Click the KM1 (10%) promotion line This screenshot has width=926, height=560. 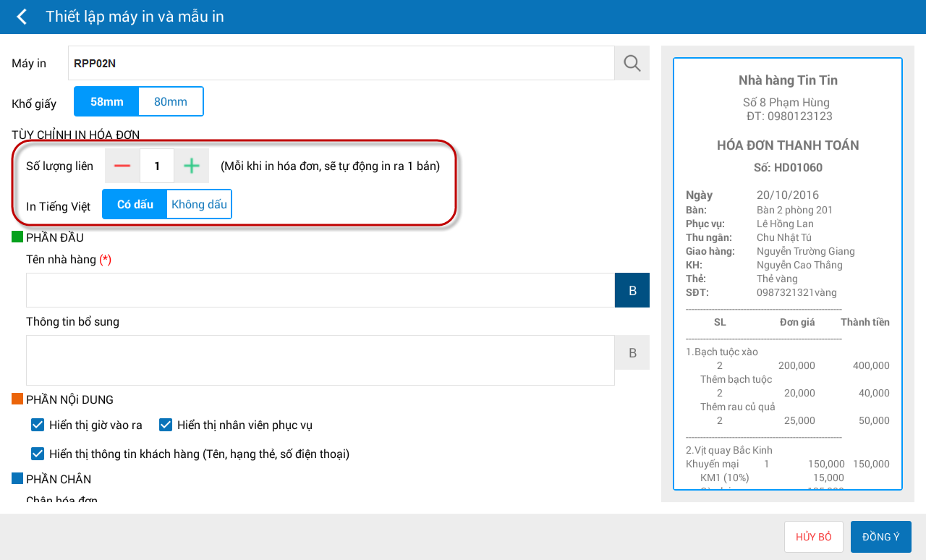(725, 478)
